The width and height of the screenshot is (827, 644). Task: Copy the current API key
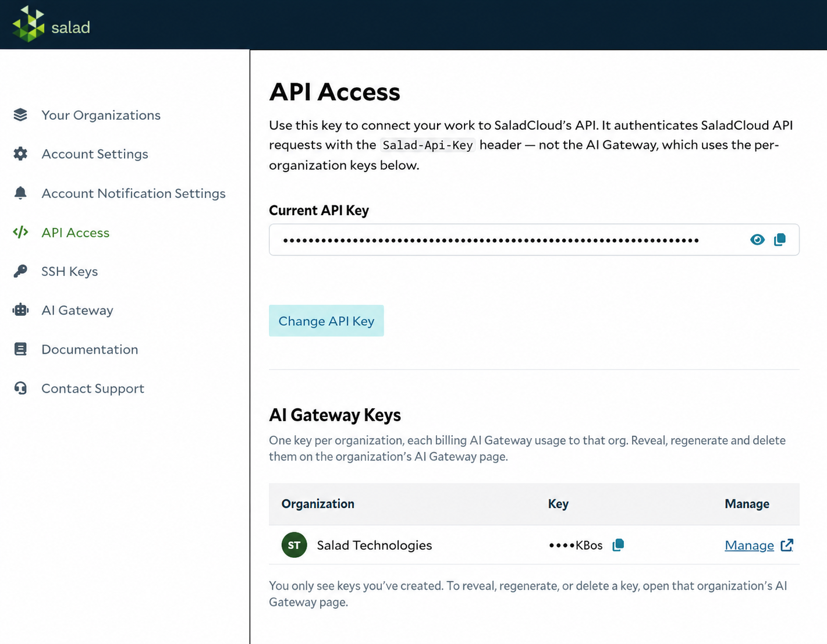pyautogui.click(x=780, y=240)
